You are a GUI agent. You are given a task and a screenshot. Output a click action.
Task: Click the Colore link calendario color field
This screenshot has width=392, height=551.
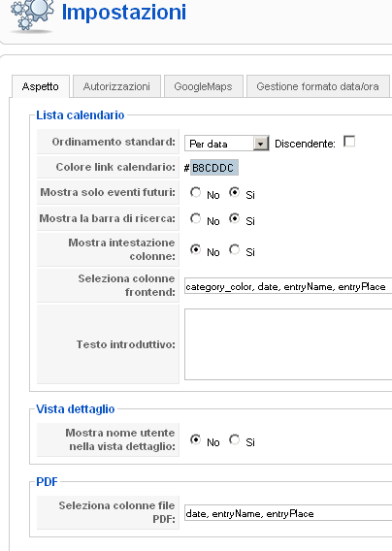[214, 168]
